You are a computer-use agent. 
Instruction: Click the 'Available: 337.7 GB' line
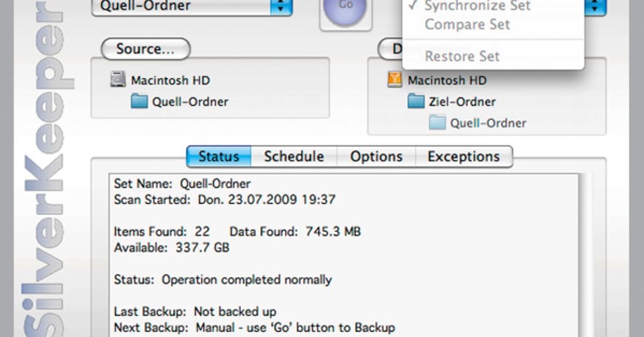172,248
